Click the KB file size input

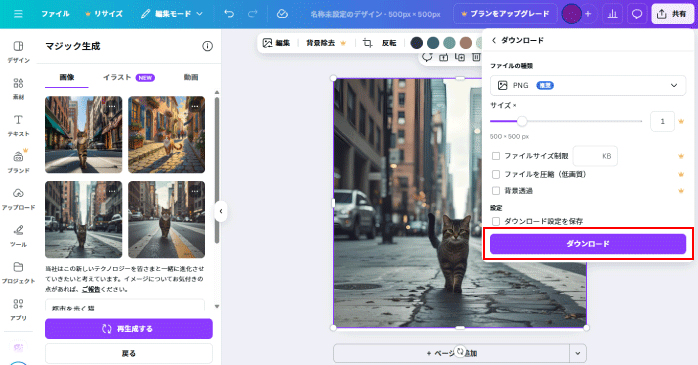click(x=595, y=156)
